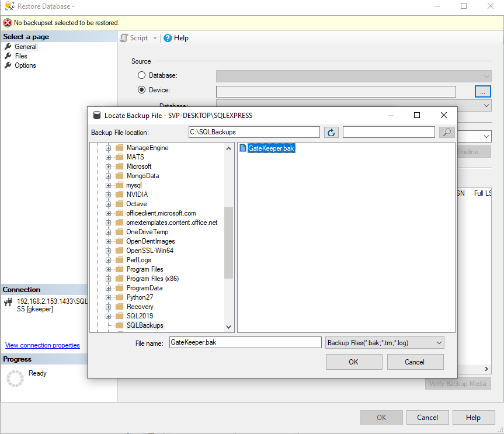Viewport: 504px width, 434px height.
Task: Confirm backup file selection with OK
Action: tap(353, 362)
